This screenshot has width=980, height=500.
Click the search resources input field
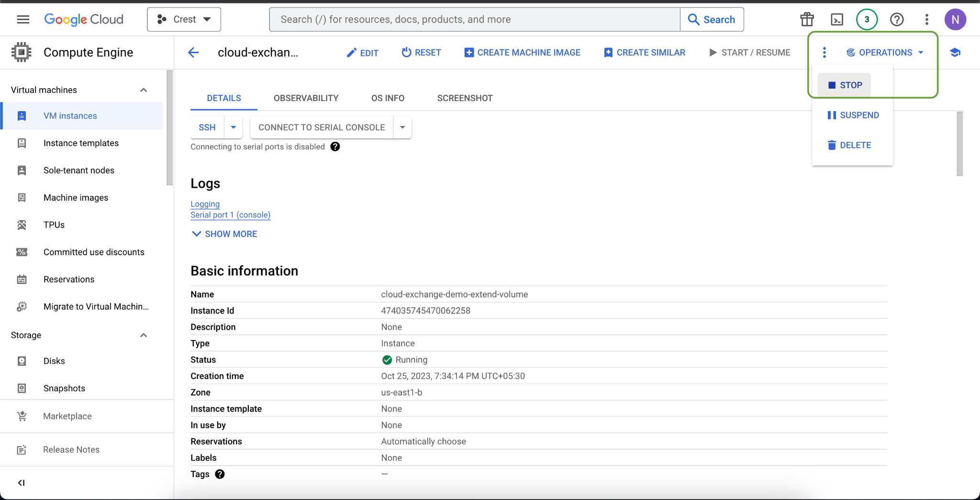click(475, 19)
